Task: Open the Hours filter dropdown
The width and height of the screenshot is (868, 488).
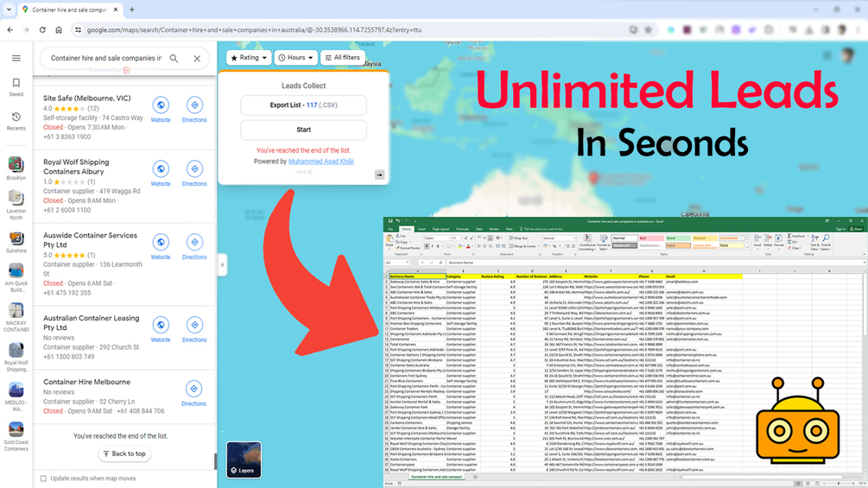Action: point(295,58)
